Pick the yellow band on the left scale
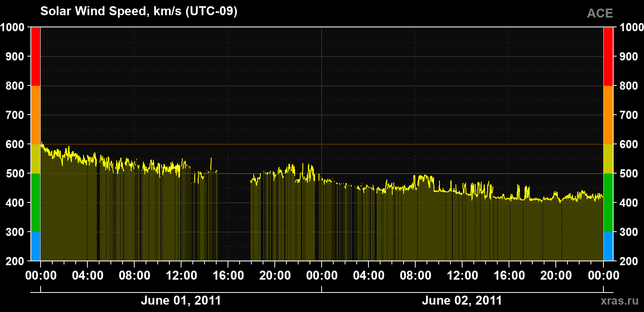644x312 pixels. point(36,159)
